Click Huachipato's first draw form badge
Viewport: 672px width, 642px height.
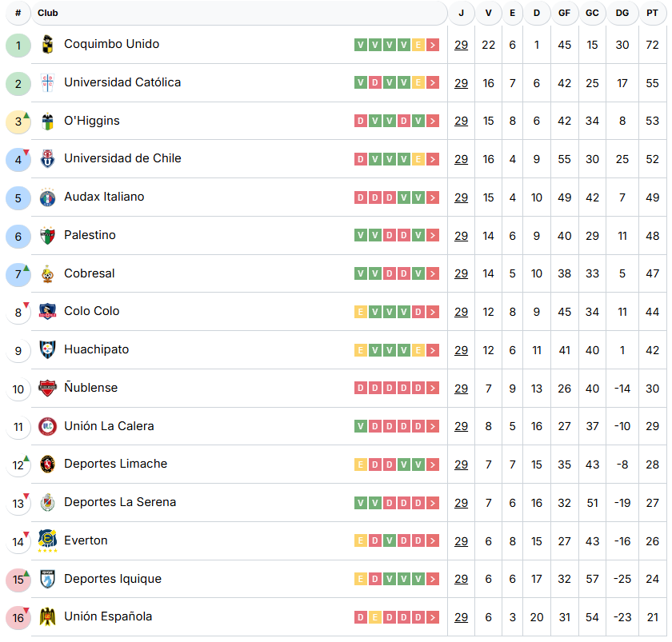pos(361,350)
